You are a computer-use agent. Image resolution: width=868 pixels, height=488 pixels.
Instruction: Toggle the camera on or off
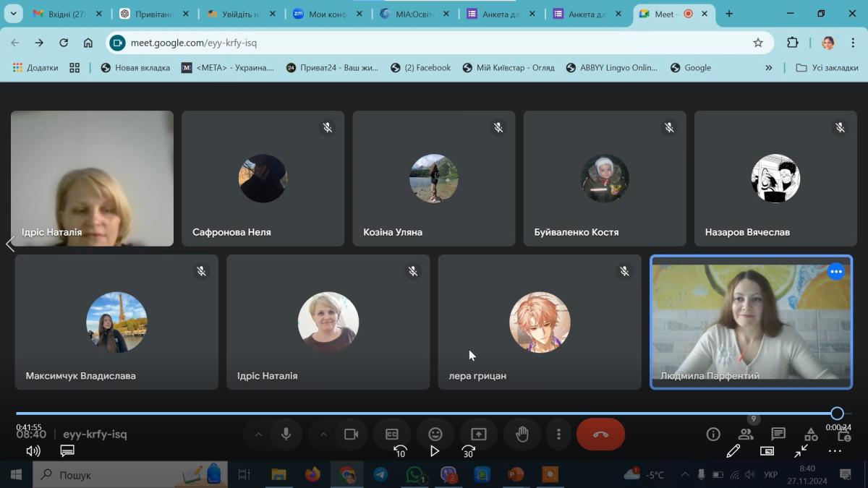[x=352, y=435]
